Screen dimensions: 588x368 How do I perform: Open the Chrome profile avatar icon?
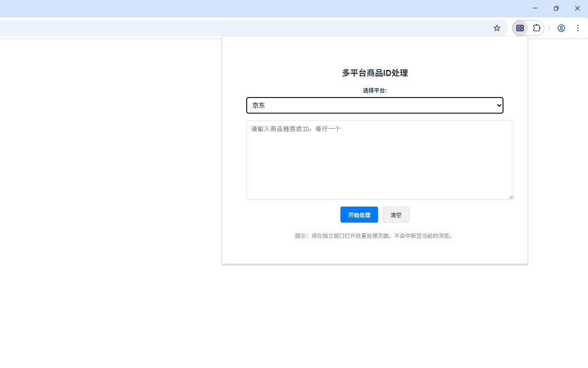point(561,28)
